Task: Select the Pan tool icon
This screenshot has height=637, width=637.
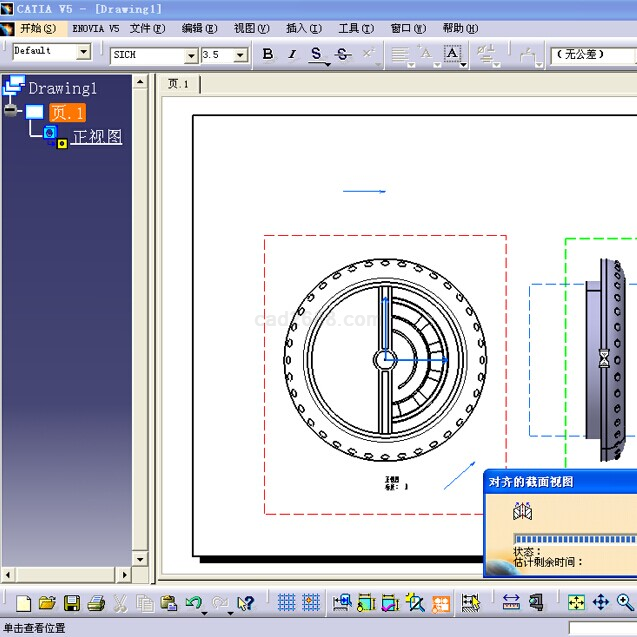Action: (601, 602)
